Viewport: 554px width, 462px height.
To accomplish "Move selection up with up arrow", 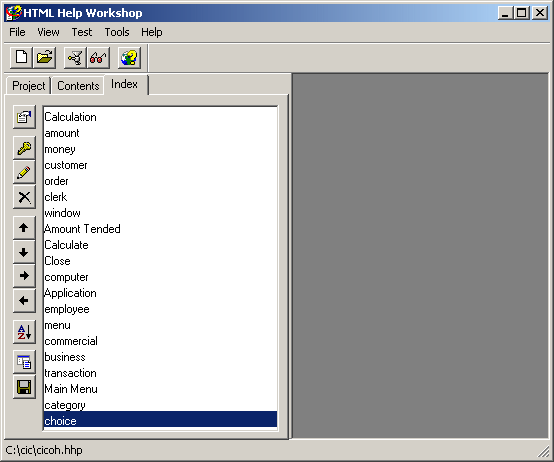I will [24, 228].
